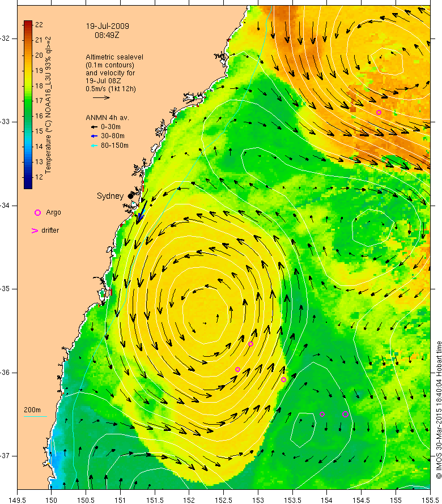Click the Argo legend label

(x=53, y=212)
